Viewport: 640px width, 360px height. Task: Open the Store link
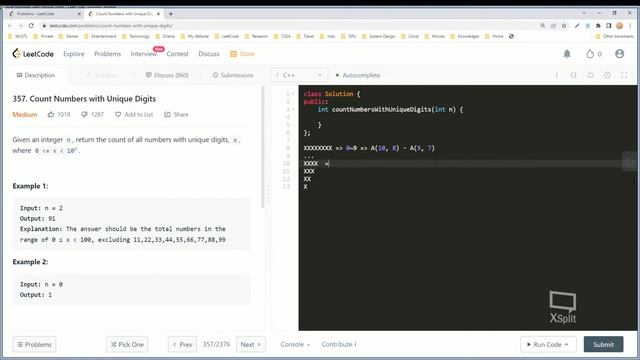(x=242, y=53)
